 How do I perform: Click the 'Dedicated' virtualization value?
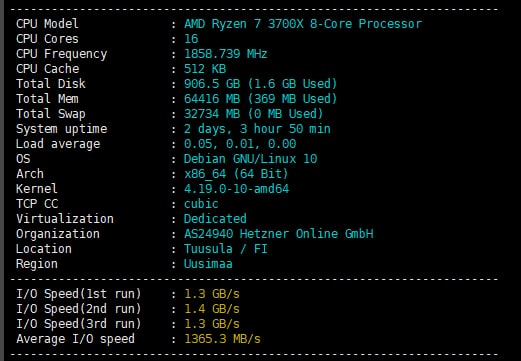pos(215,219)
